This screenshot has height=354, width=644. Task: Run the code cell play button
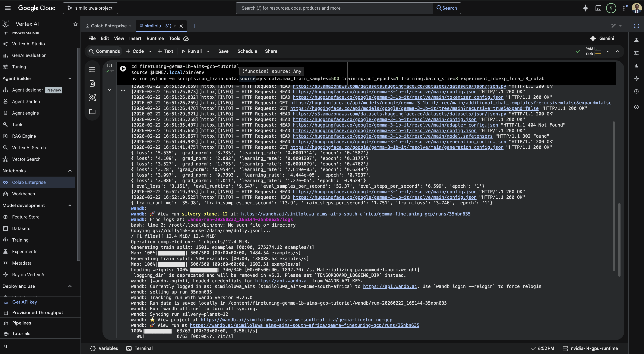point(123,69)
